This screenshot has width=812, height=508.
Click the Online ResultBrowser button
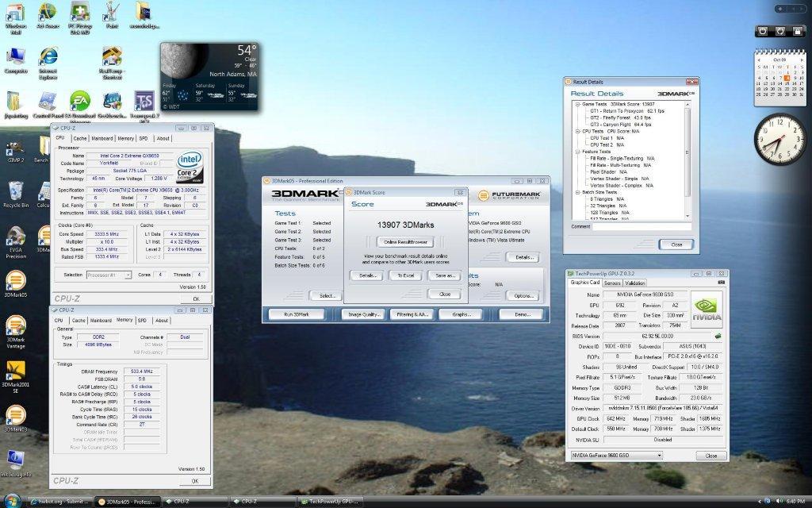[x=405, y=242]
